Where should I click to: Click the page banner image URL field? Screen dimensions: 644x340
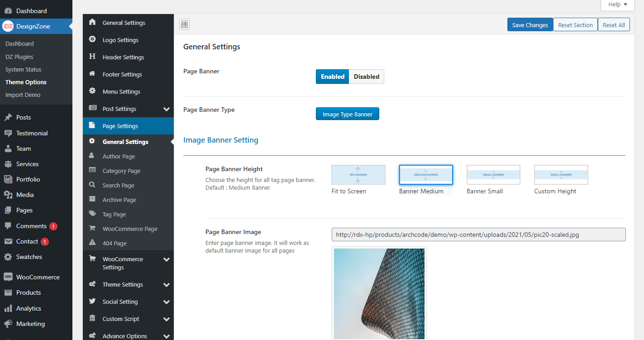478,235
